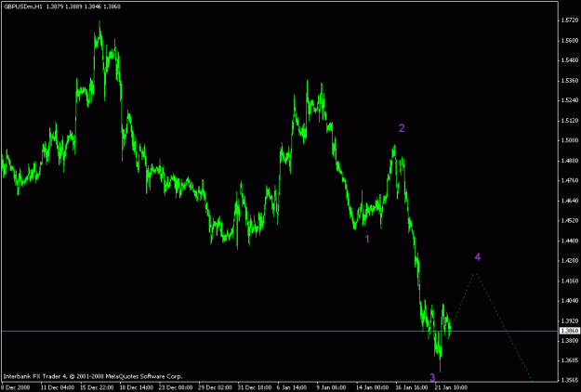This screenshot has height=392, width=581.
Task: Click the 1.4880 price axis label
Action: (571, 161)
